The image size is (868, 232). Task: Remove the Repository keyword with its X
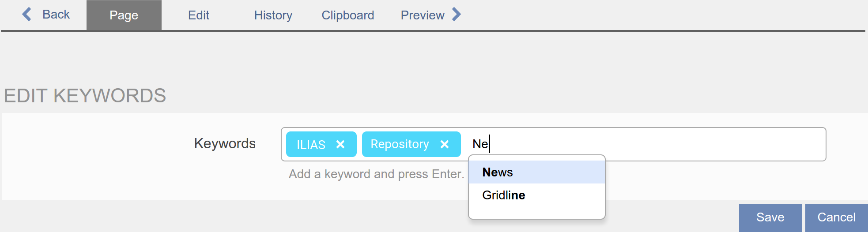445,144
